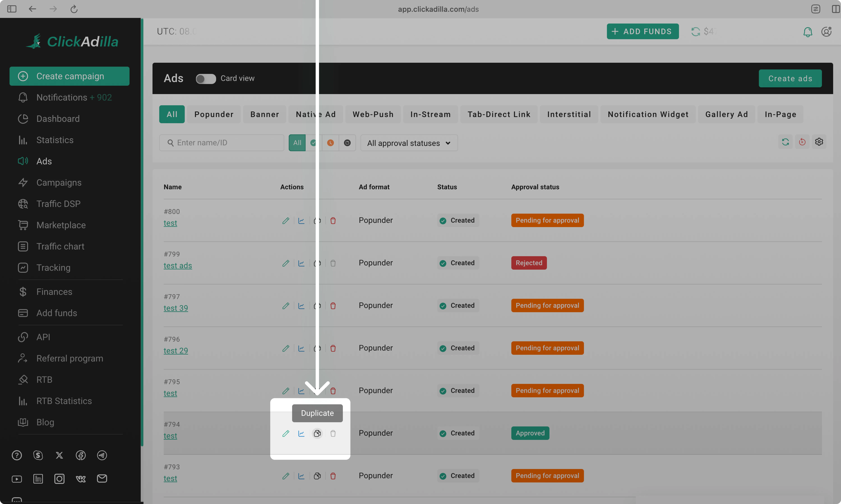This screenshot has width=841, height=504.
Task: Switch to the Popunder tab
Action: [x=213, y=115]
